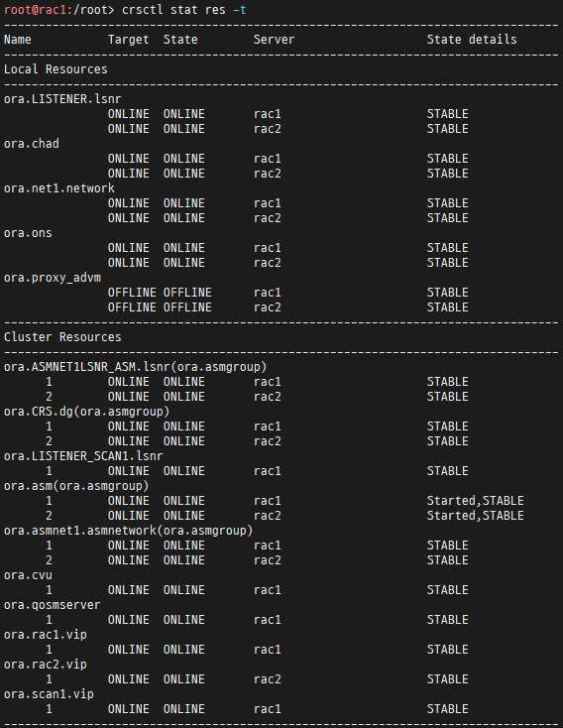
Task: Click the State details column header
Action: click(472, 40)
